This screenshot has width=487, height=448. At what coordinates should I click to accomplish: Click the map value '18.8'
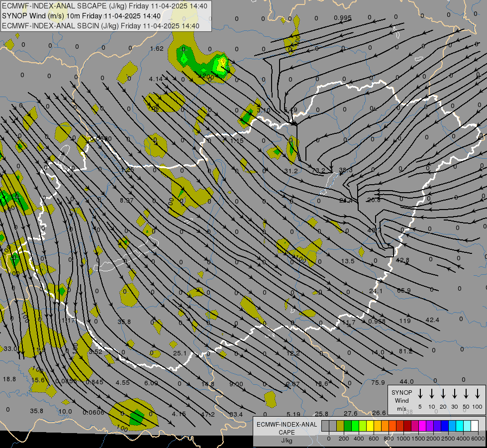[9, 379]
